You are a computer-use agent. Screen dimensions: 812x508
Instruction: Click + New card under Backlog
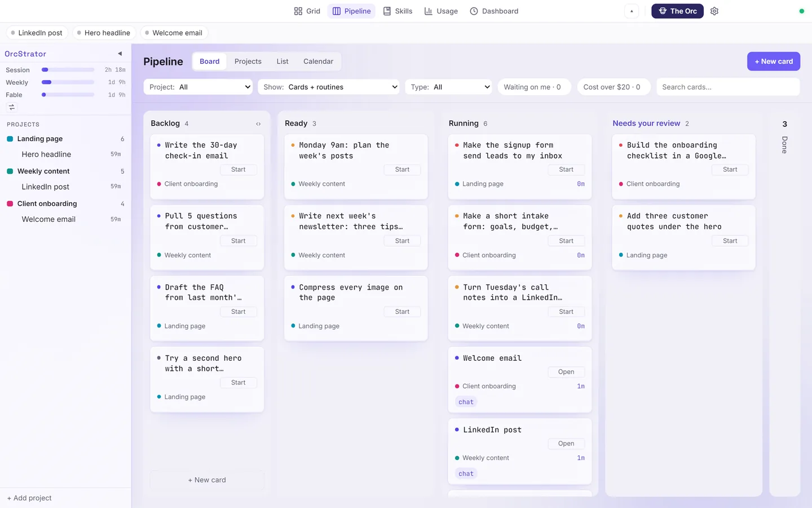pyautogui.click(x=207, y=480)
